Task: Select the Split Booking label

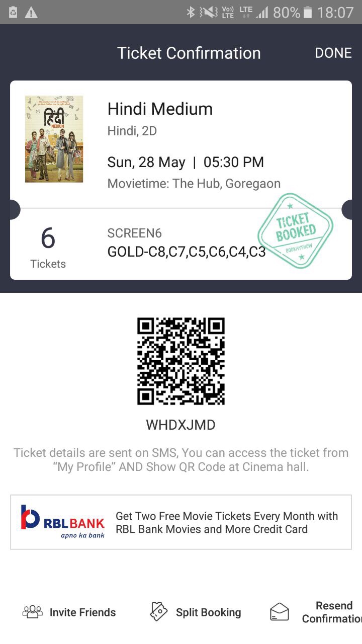Action: click(209, 612)
